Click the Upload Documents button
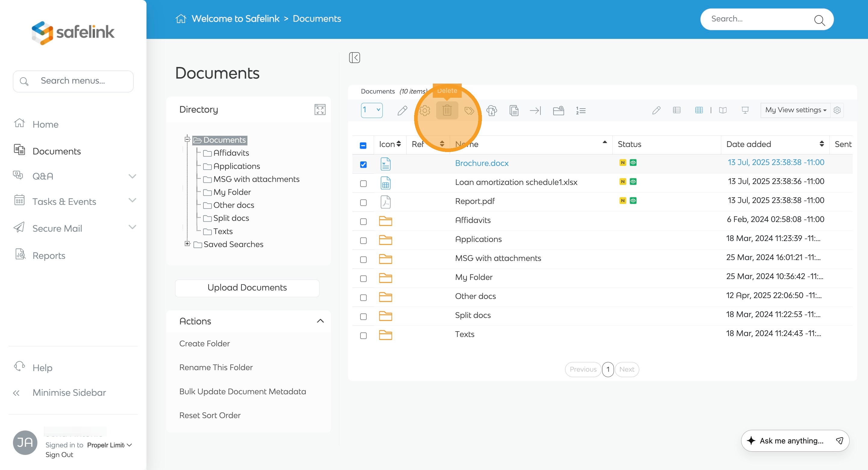This screenshot has width=868, height=470. point(247,287)
